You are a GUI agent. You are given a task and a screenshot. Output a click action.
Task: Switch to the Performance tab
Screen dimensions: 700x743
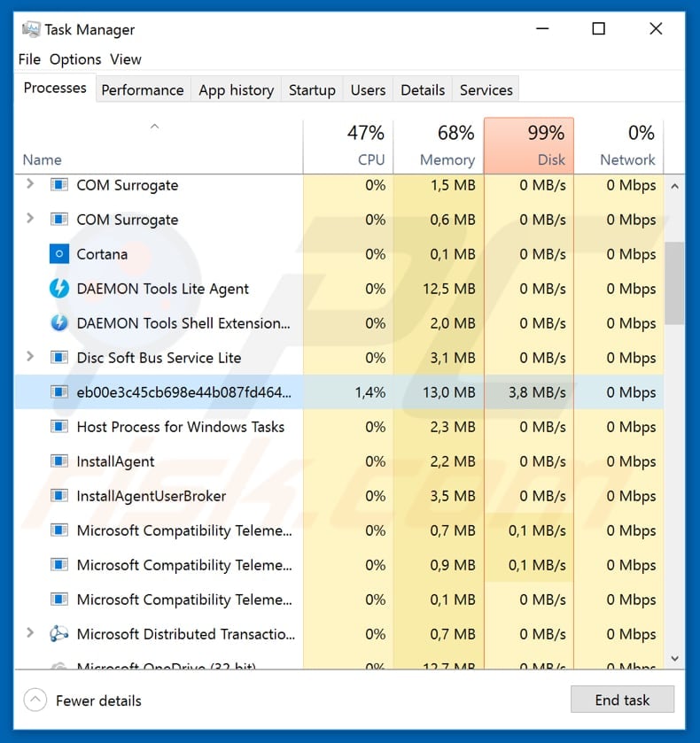[x=143, y=89]
